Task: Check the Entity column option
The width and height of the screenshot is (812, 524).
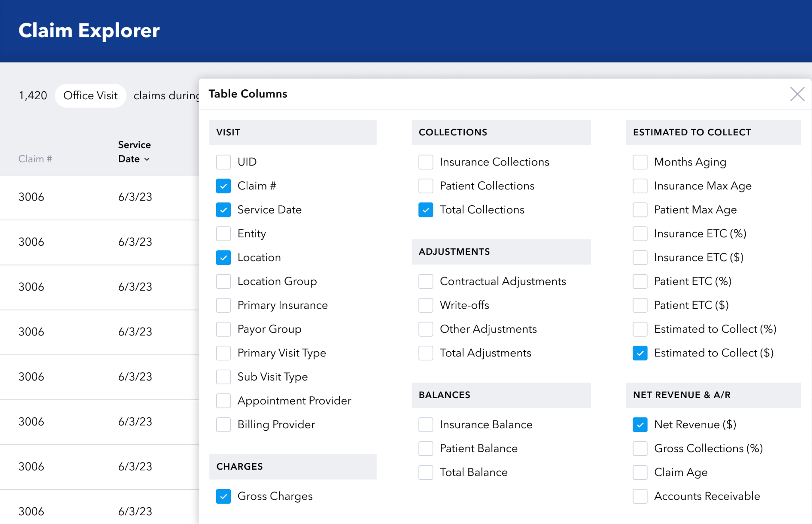Action: tap(223, 233)
